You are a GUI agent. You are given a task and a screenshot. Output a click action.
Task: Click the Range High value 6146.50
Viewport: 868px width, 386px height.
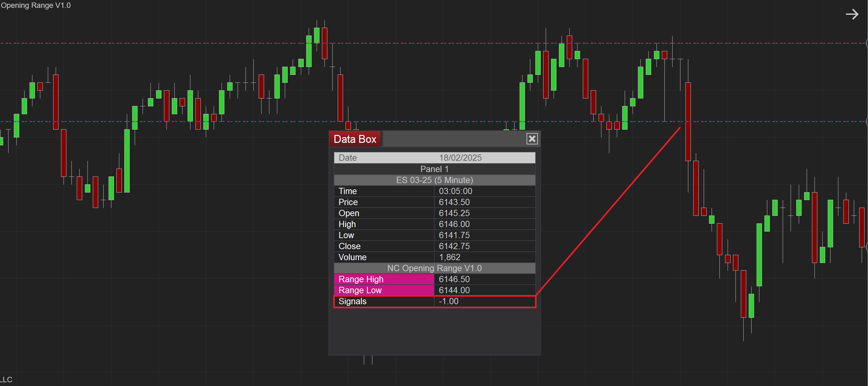pos(454,279)
